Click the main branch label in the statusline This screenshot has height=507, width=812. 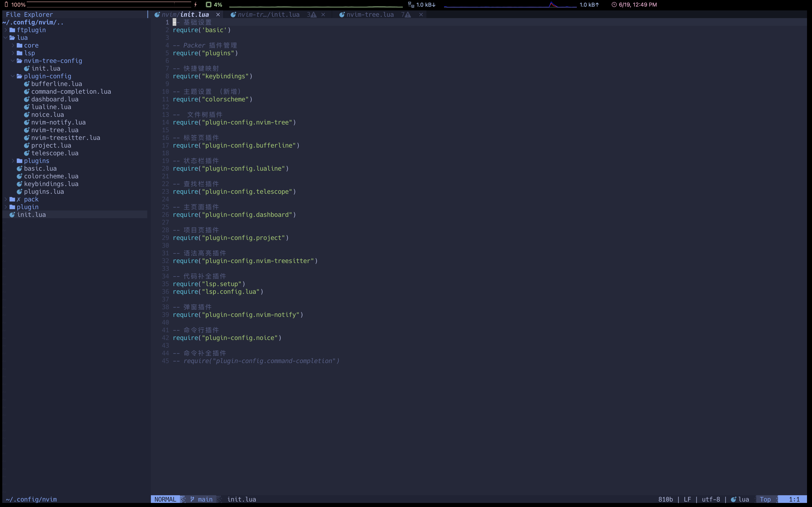(x=205, y=499)
